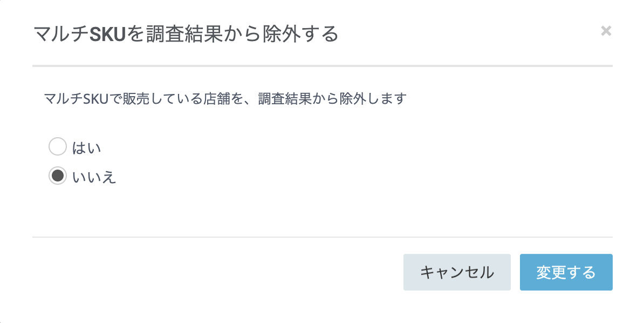Screen dimensions: 644x323
Task: Click the word 調査結果 in the description
Action: point(284,99)
